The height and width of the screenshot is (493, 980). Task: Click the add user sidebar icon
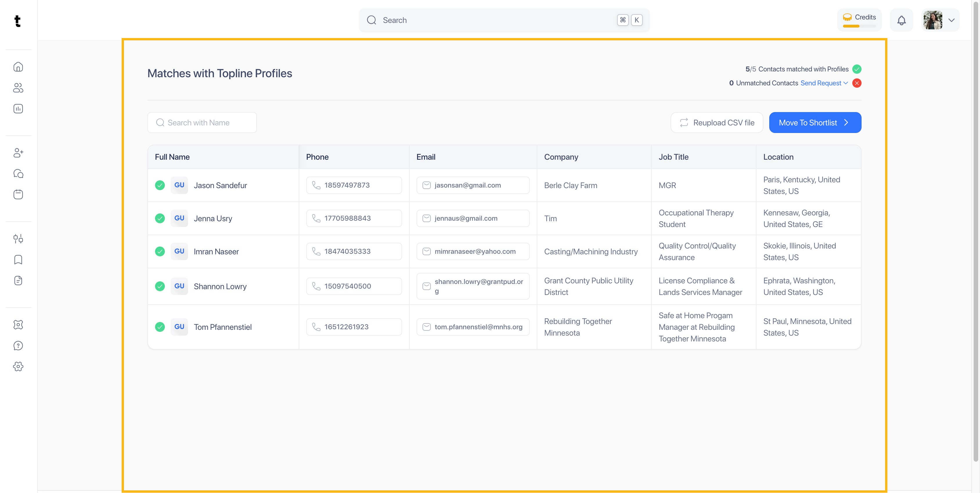pyautogui.click(x=18, y=153)
